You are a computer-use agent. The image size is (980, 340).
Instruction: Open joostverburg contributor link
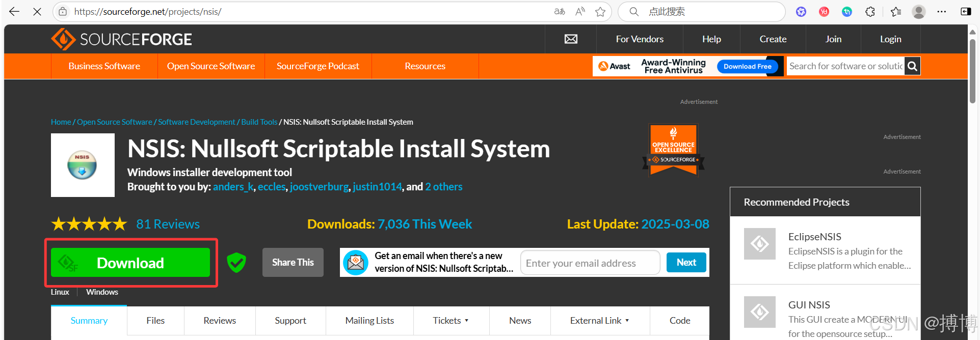pos(319,187)
